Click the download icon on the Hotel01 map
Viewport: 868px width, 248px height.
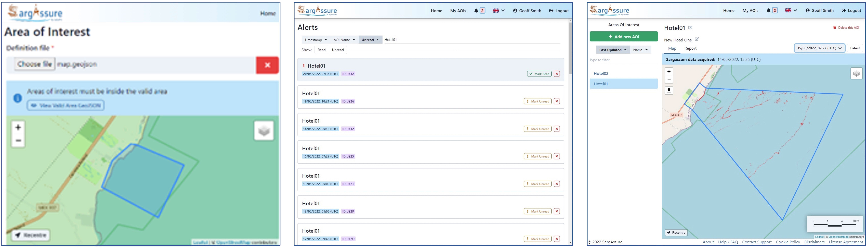[669, 90]
